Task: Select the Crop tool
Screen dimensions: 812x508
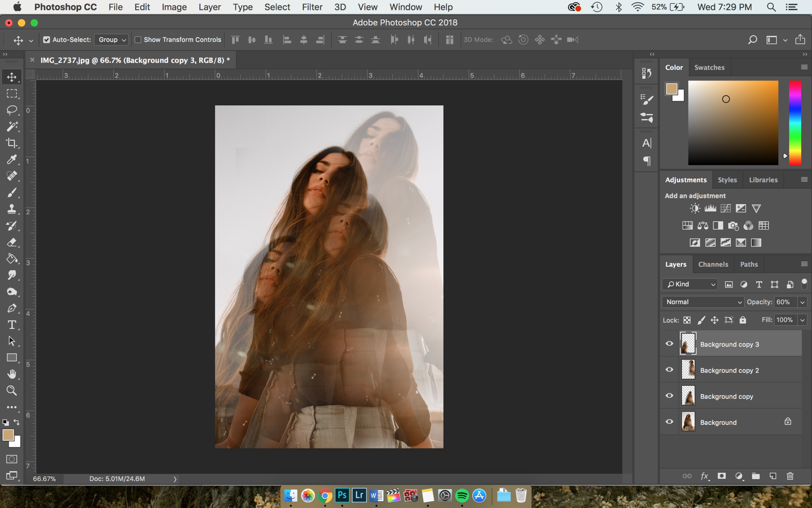Action: pos(12,143)
